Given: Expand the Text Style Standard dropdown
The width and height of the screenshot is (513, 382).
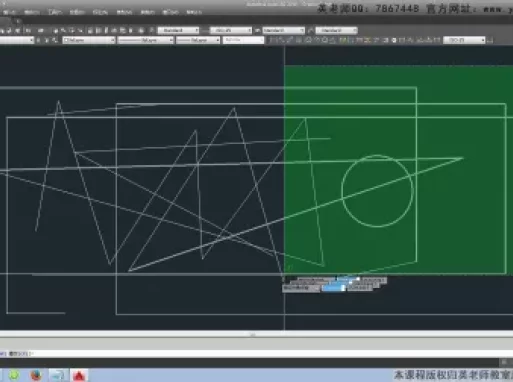Looking at the screenshot, I should 178,30.
